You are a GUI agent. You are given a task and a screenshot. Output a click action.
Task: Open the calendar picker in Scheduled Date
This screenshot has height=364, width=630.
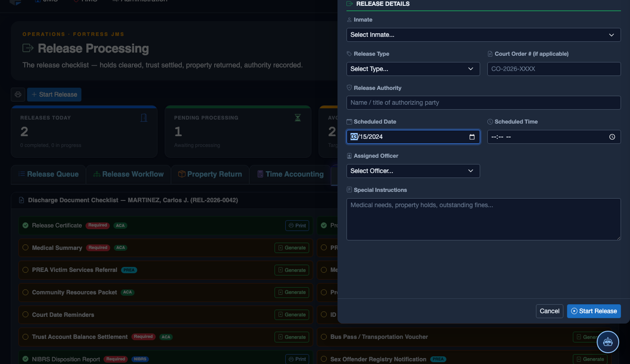pyautogui.click(x=472, y=137)
